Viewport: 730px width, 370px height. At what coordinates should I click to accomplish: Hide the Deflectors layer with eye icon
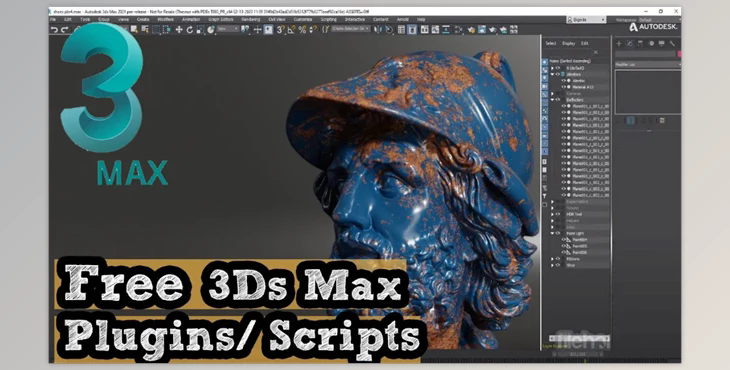(x=558, y=100)
